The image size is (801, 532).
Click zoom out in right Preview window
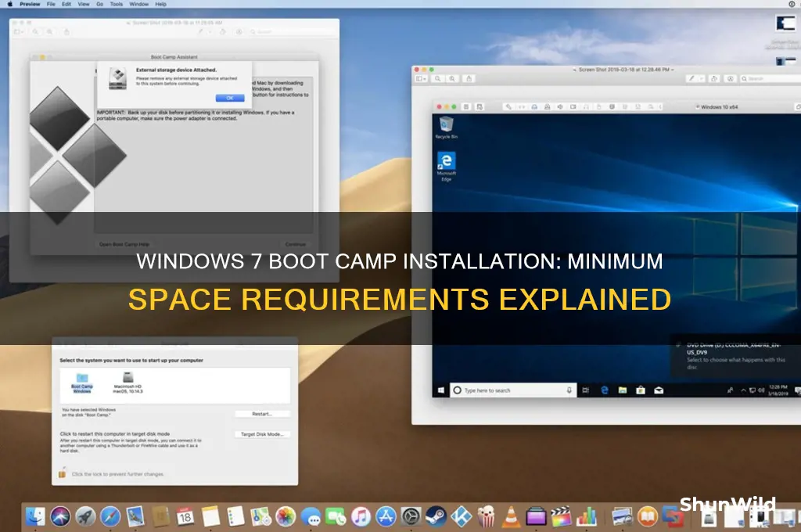[x=438, y=79]
